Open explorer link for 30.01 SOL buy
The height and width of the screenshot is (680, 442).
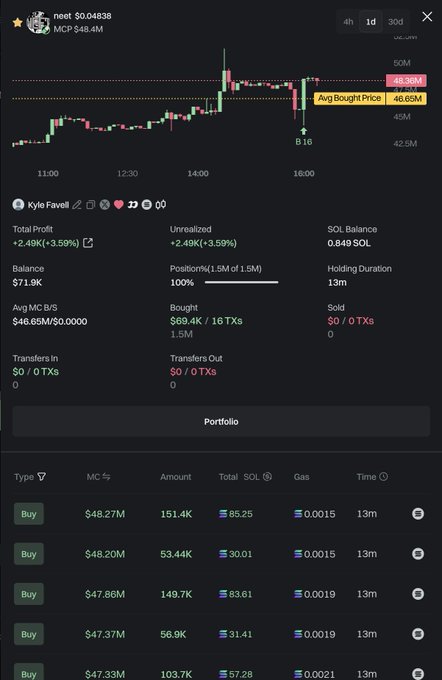pos(418,554)
